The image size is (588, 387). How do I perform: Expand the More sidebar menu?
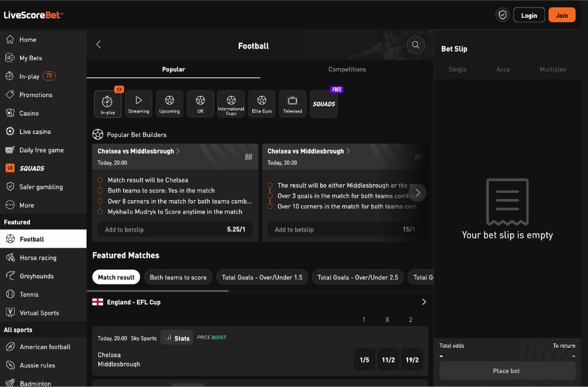[43, 205]
